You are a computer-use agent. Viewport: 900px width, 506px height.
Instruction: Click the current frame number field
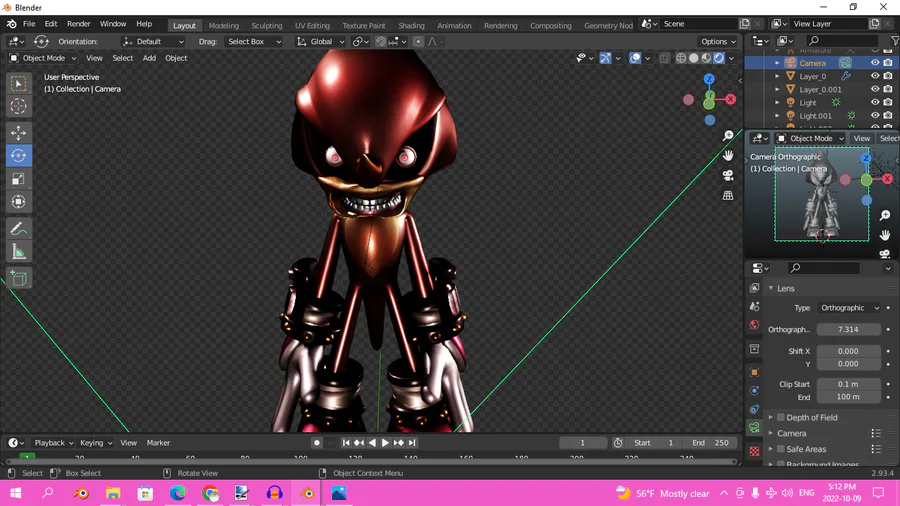coord(583,443)
